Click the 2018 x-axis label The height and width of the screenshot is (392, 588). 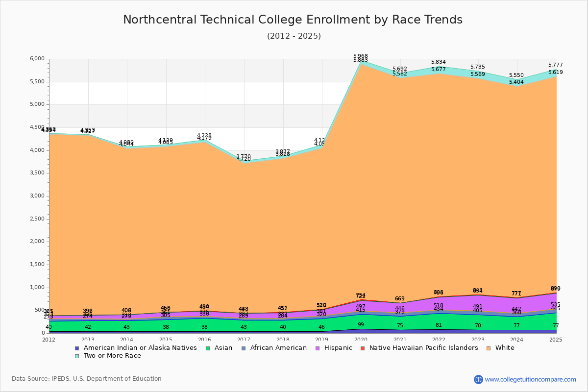pyautogui.click(x=283, y=340)
